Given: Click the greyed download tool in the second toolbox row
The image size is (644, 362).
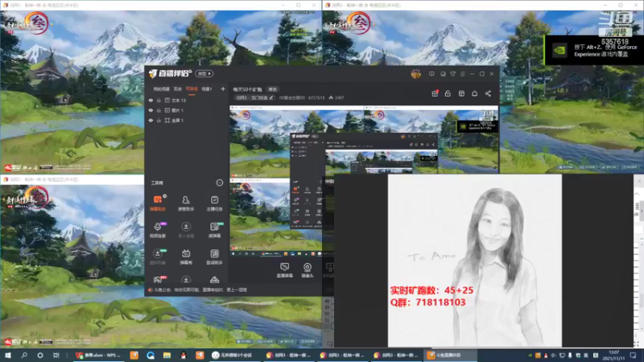Looking at the screenshot, I should [186, 230].
